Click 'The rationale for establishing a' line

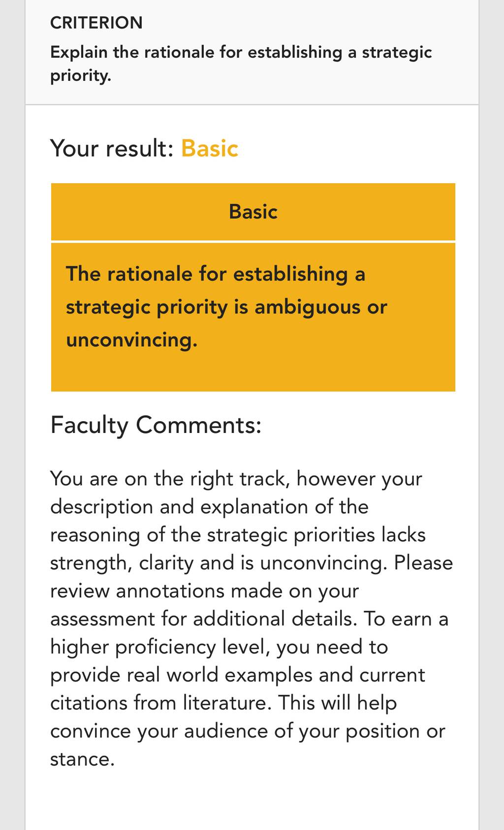point(216,274)
